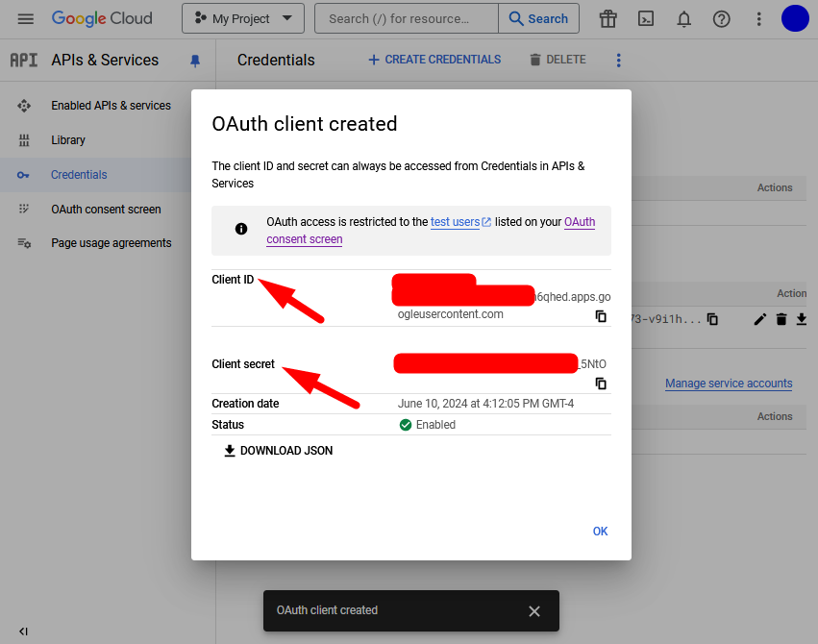This screenshot has width=818, height=644.
Task: Activate Cloud Shell terminal icon
Action: pyautogui.click(x=646, y=19)
